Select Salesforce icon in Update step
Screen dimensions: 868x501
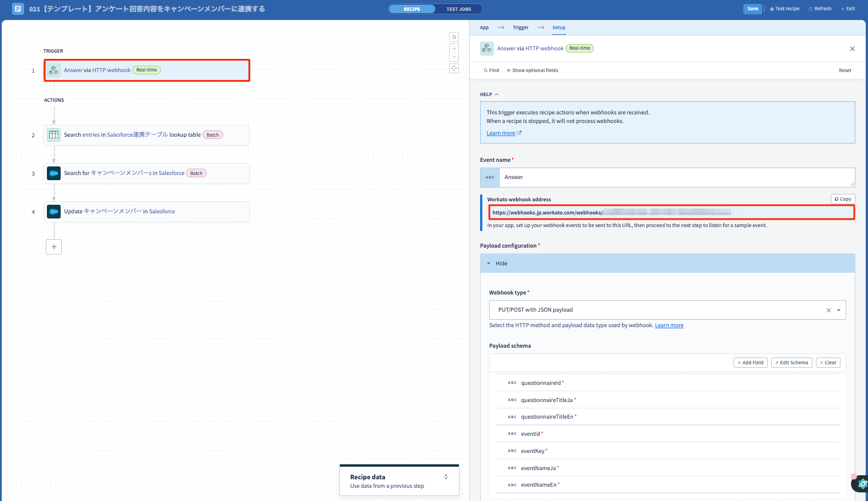coord(54,212)
